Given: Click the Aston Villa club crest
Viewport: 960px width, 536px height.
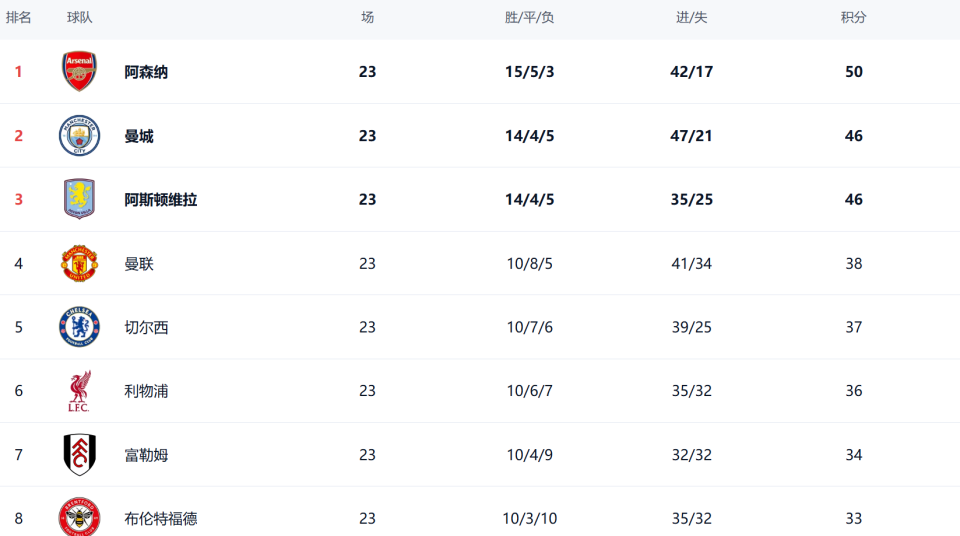Looking at the screenshot, I should coord(80,199).
